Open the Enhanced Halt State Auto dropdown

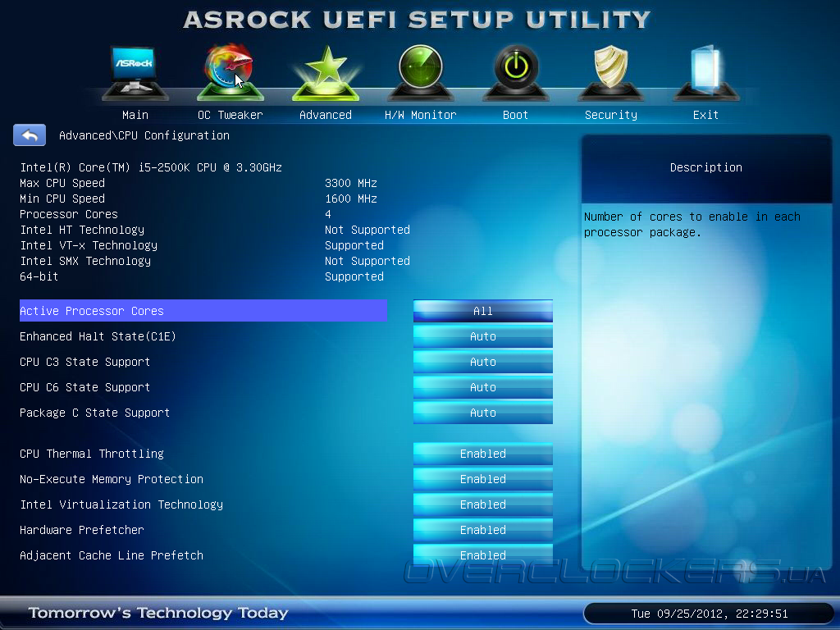click(482, 336)
